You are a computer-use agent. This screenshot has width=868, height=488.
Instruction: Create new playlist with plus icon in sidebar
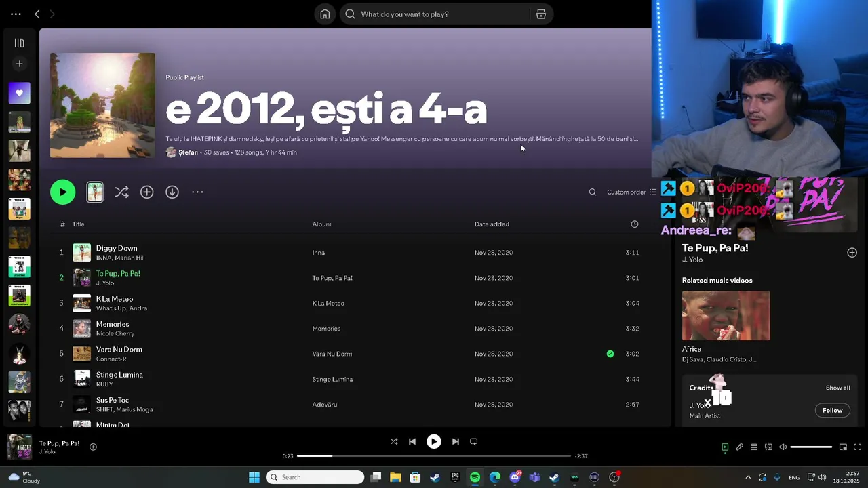[x=19, y=64]
